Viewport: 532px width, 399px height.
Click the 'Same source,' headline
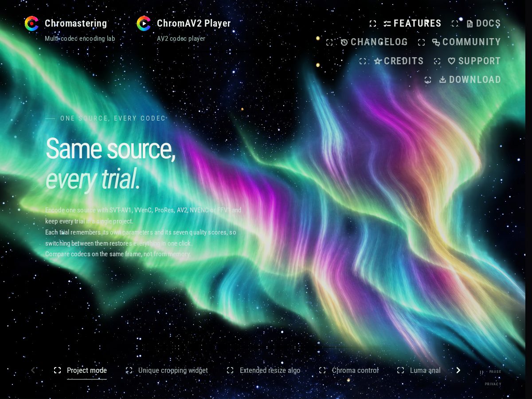pyautogui.click(x=110, y=148)
